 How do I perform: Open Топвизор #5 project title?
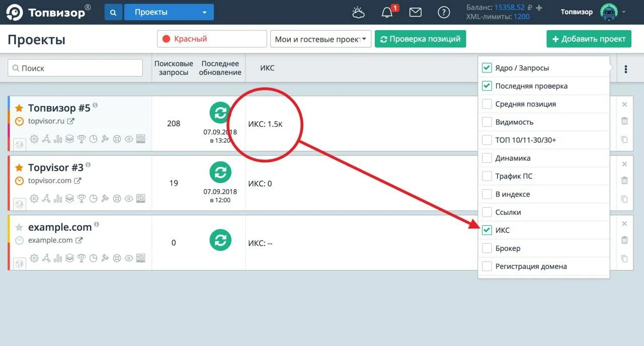(x=59, y=108)
